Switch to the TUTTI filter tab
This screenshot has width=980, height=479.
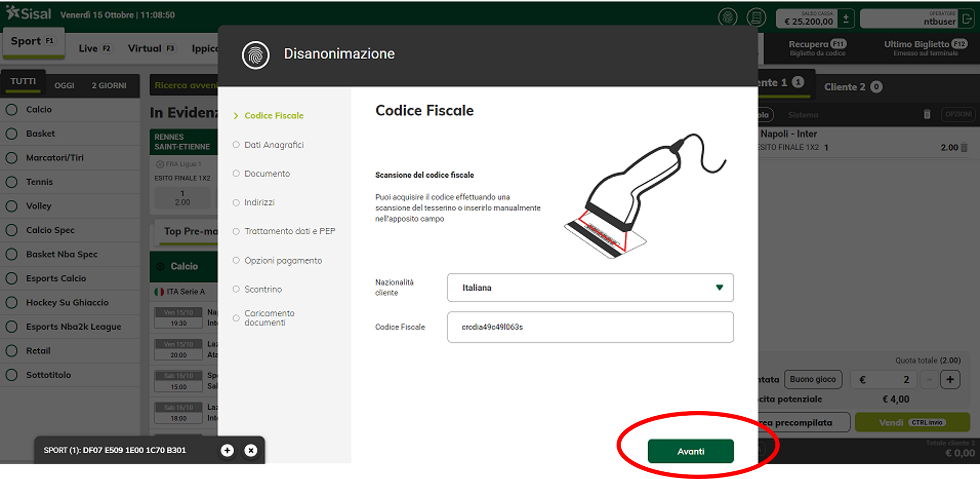point(23,82)
